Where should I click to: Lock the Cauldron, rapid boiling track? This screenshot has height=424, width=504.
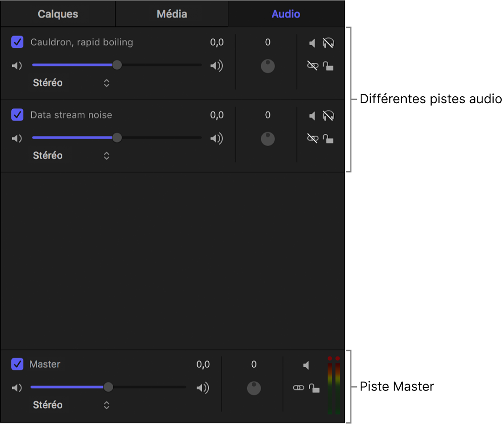(328, 66)
